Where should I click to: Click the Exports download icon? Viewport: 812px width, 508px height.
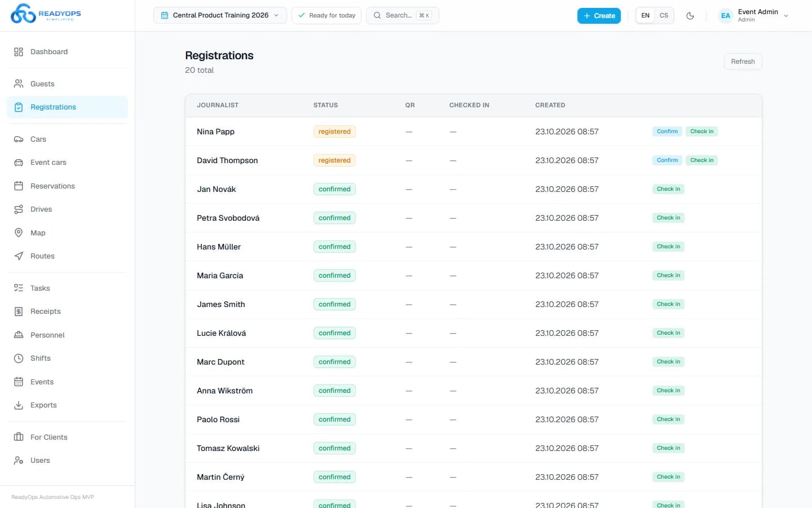(19, 405)
